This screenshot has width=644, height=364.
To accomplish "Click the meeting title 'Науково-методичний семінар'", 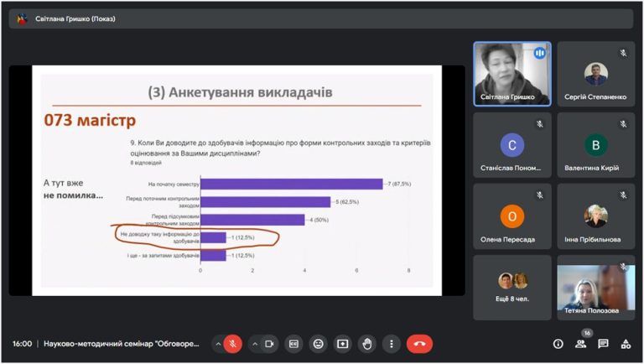I will point(121,344).
